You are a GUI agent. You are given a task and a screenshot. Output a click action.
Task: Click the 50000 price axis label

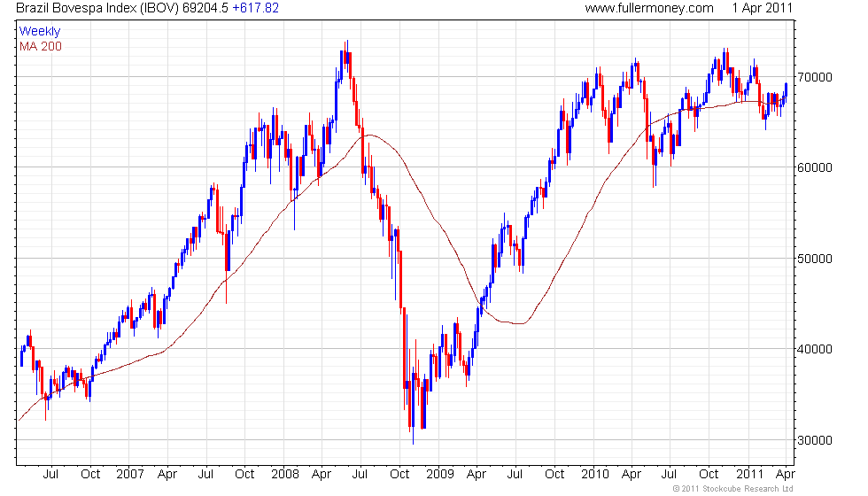pyautogui.click(x=815, y=259)
